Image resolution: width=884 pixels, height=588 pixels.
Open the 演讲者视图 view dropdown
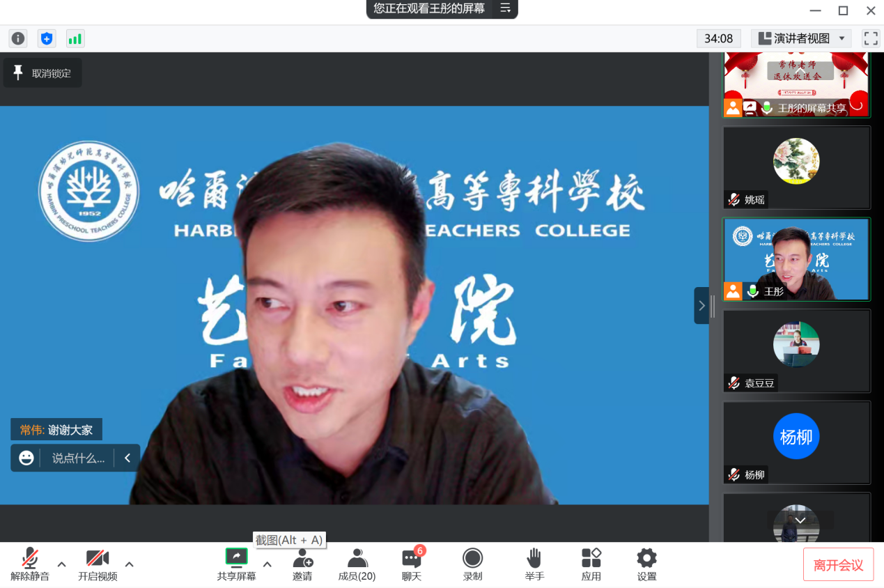click(x=802, y=38)
